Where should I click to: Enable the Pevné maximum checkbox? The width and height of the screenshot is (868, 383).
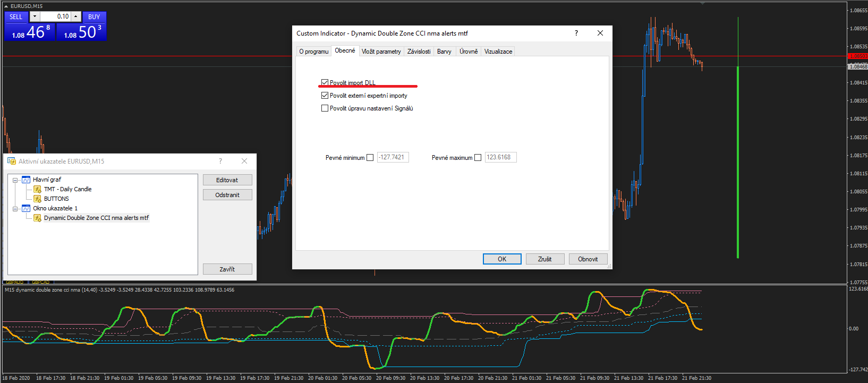(x=478, y=158)
